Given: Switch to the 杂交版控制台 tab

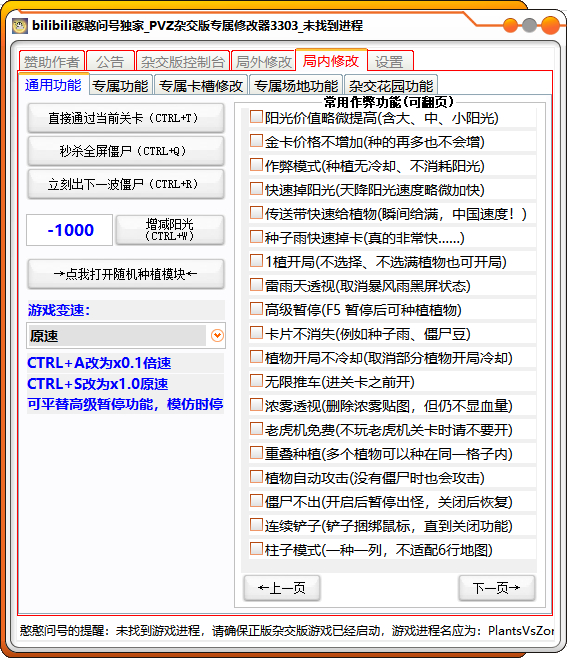Looking at the screenshot, I should (x=183, y=62).
